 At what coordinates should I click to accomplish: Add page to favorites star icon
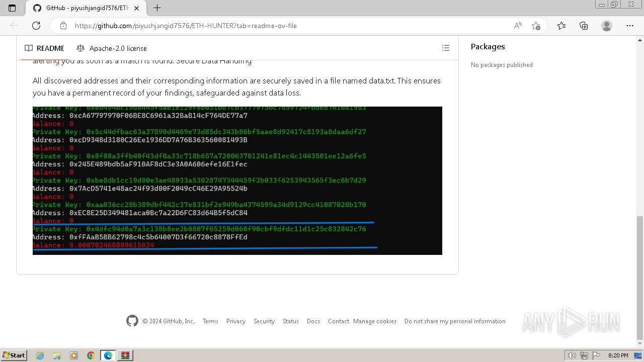coord(536,26)
